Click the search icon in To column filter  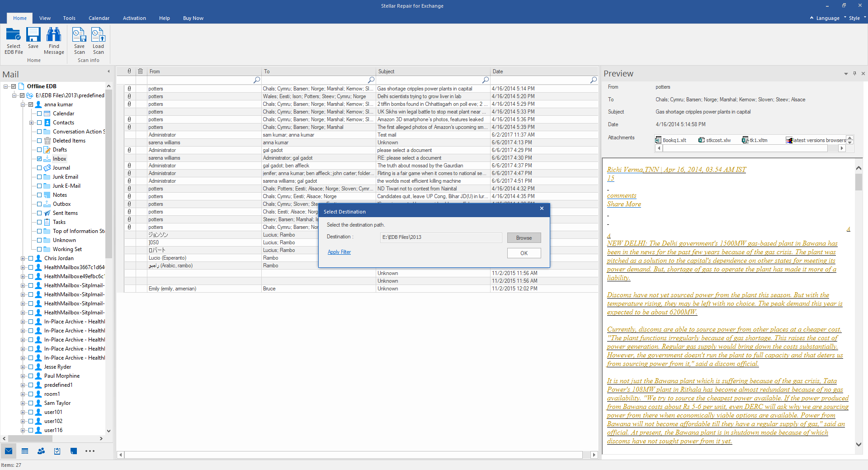[x=371, y=80]
